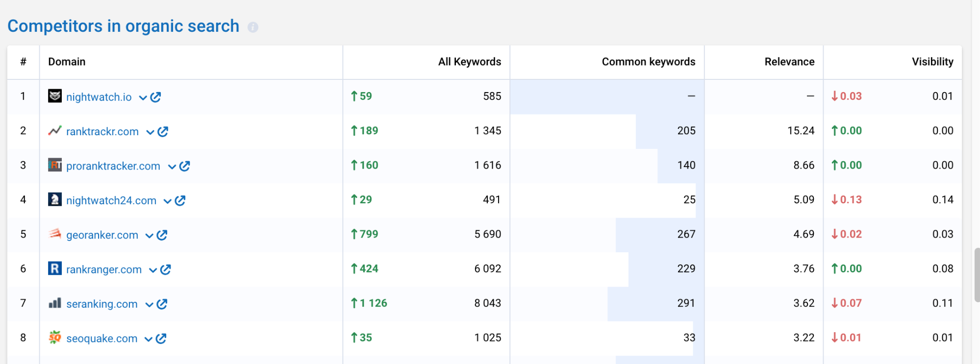Click the # column header
This screenshot has width=980, height=364.
23,62
